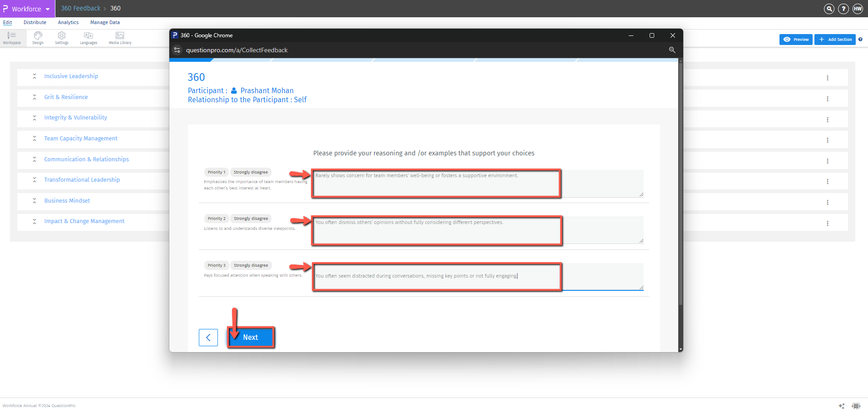Switch to the Distribute tab
Image resolution: width=868 pixels, height=413 pixels.
coord(35,22)
